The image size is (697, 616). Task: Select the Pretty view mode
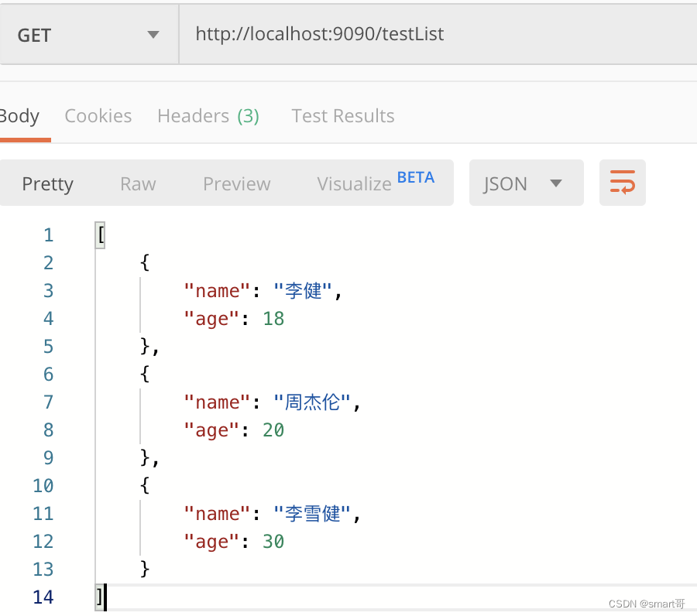click(47, 184)
